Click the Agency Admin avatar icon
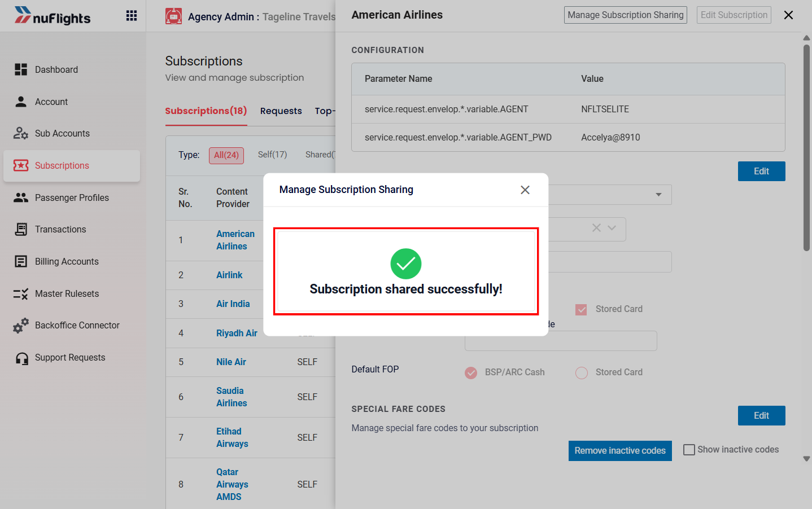 [x=173, y=16]
